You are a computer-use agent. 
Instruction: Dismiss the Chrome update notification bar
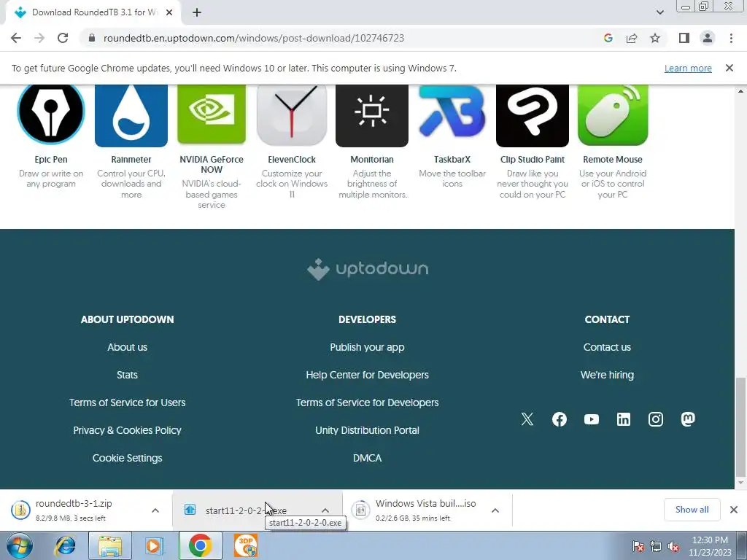pyautogui.click(x=729, y=68)
